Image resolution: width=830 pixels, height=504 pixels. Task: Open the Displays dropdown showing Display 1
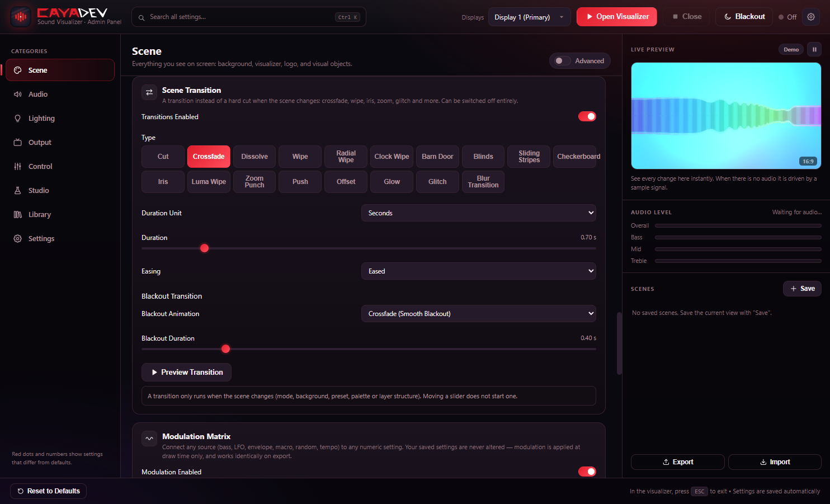tap(530, 17)
